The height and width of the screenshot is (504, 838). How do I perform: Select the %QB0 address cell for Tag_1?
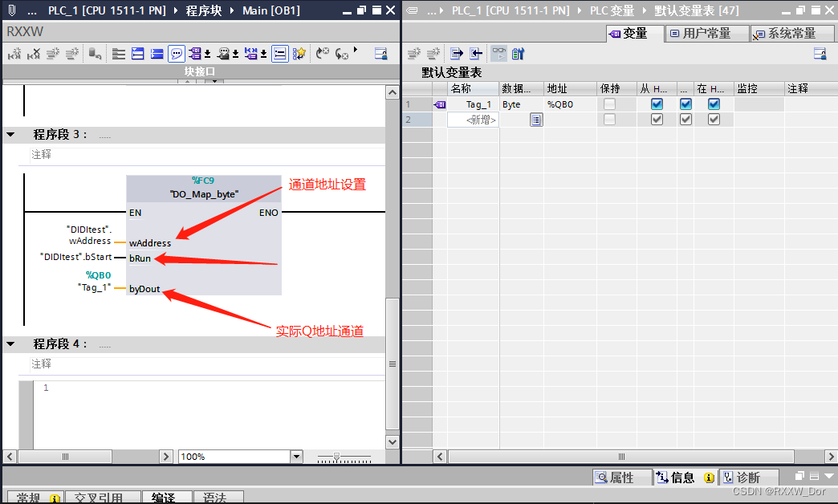click(570, 105)
